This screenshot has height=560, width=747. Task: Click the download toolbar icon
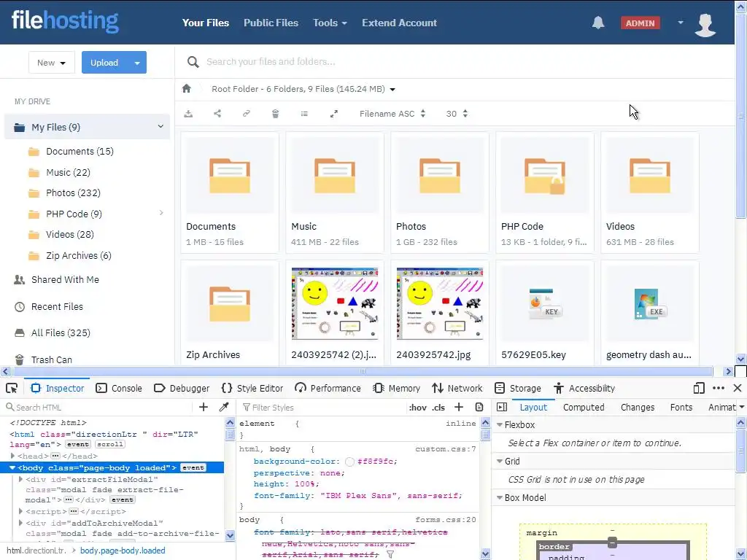(x=189, y=114)
